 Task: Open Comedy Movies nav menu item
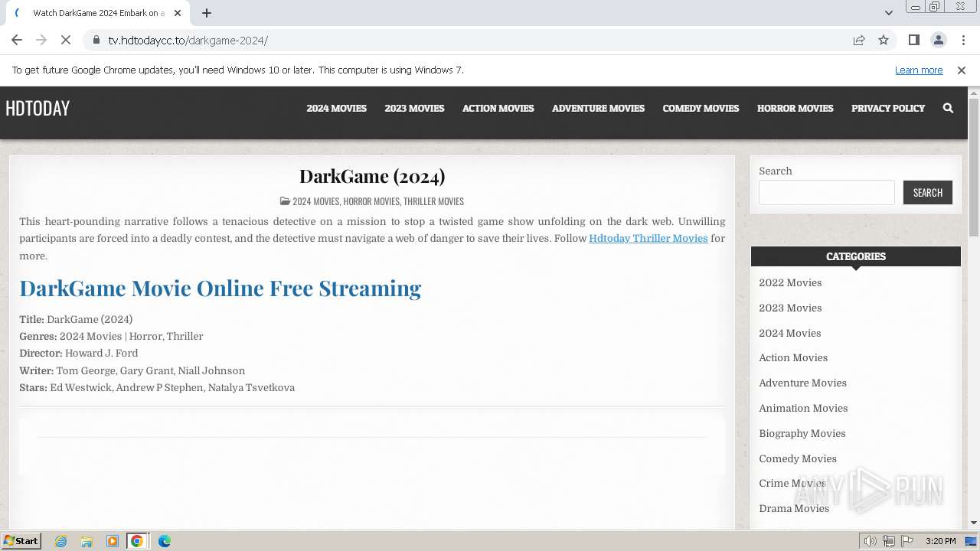701,108
